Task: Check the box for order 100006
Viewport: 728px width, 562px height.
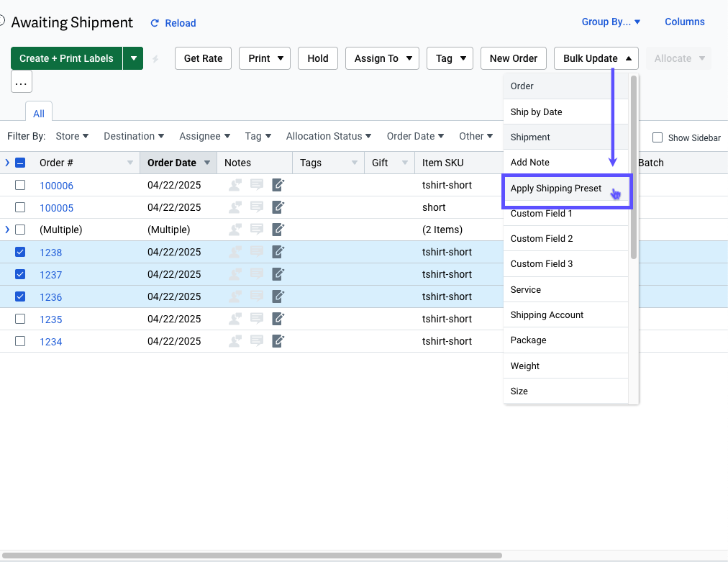Action: coord(20,185)
